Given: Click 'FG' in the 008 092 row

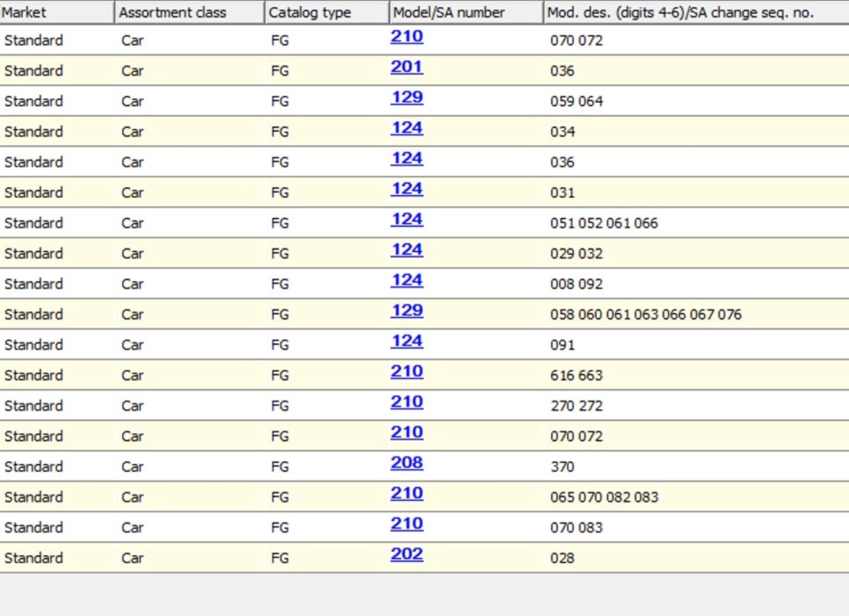Looking at the screenshot, I should click(x=280, y=284).
